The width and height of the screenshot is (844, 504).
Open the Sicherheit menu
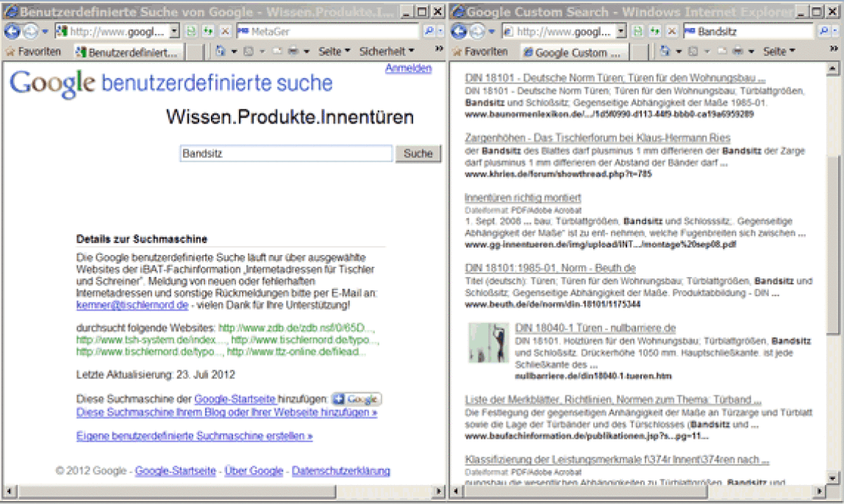click(387, 51)
